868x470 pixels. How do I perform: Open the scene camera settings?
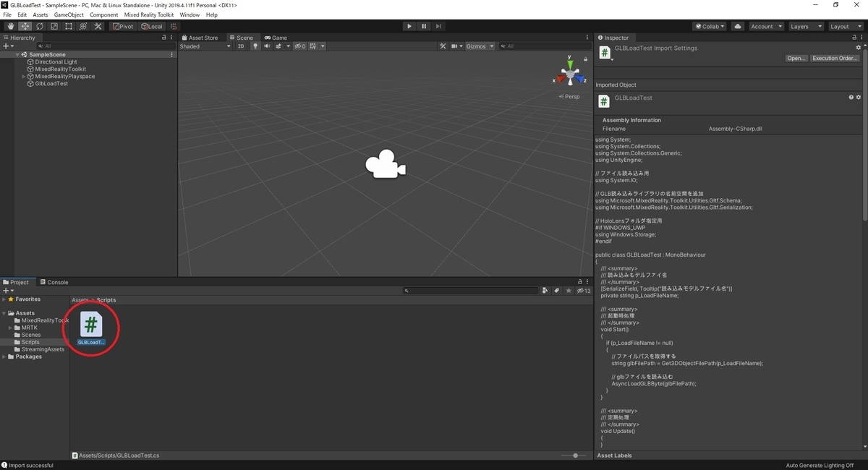point(456,46)
